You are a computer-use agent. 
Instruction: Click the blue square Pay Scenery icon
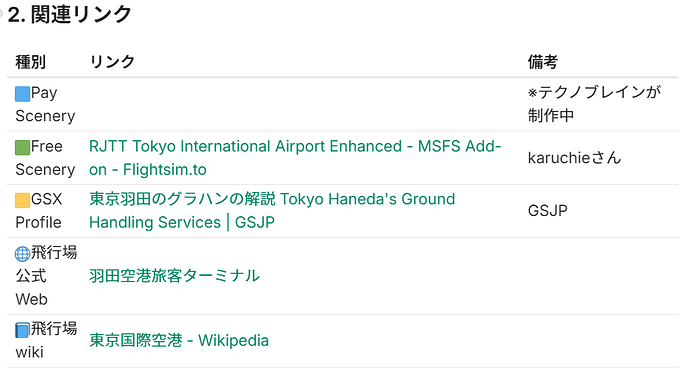coord(22,94)
